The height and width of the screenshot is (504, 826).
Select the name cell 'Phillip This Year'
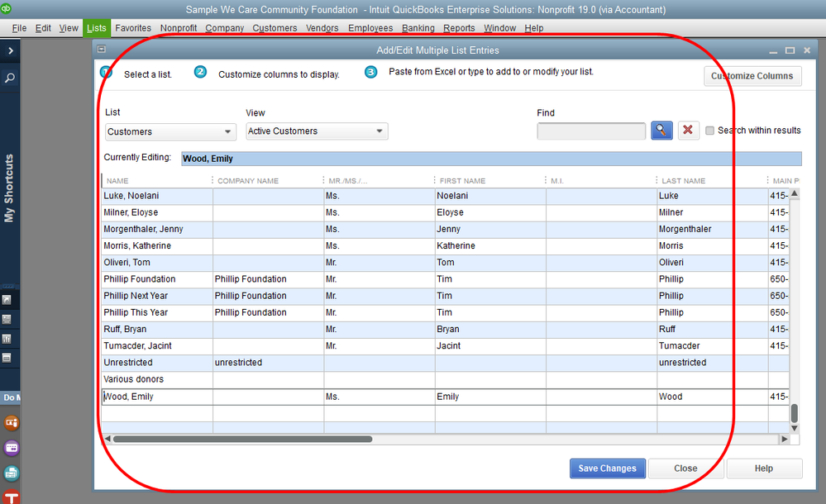click(157, 313)
